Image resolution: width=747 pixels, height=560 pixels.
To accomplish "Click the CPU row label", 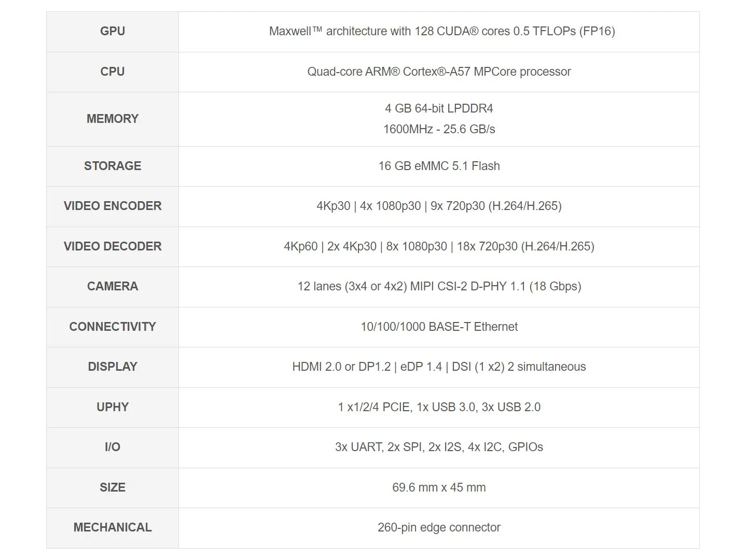I will (113, 72).
